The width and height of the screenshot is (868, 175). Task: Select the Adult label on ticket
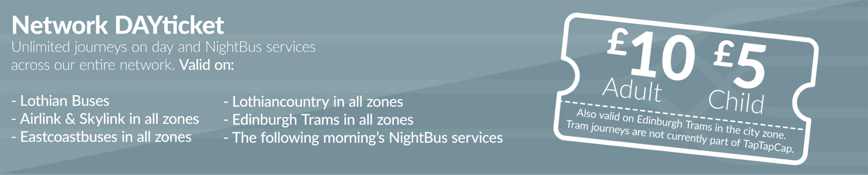(x=632, y=90)
